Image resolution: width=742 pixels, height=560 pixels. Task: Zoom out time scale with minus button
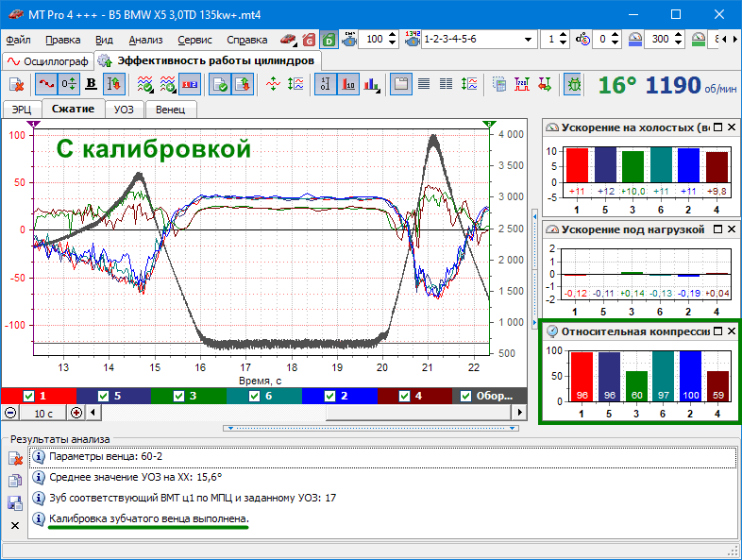10,413
